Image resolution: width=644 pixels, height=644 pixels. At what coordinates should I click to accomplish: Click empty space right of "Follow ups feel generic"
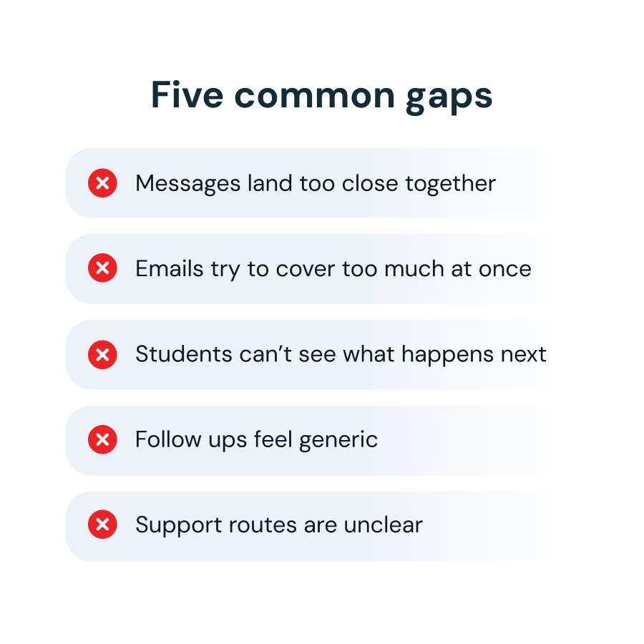[x=472, y=440]
